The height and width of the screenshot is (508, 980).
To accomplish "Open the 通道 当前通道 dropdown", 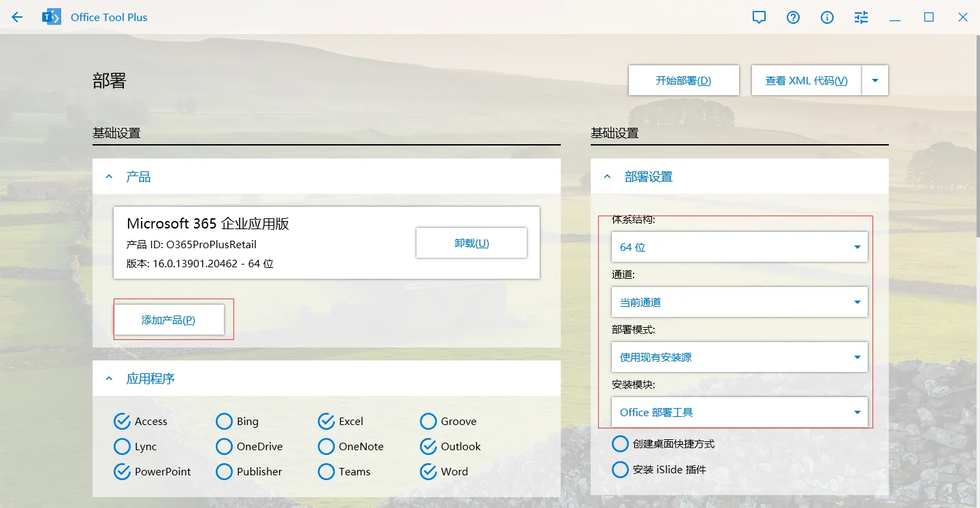I will coord(739,302).
